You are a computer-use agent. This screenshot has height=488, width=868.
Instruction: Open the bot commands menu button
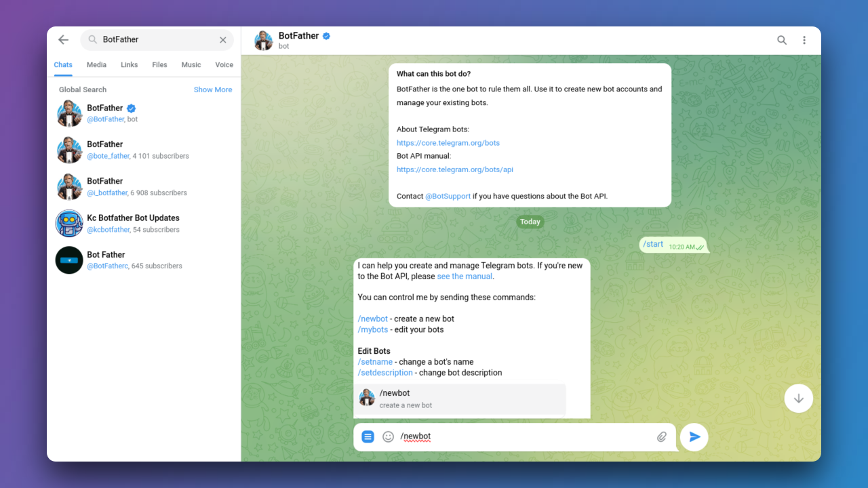pos(368,437)
